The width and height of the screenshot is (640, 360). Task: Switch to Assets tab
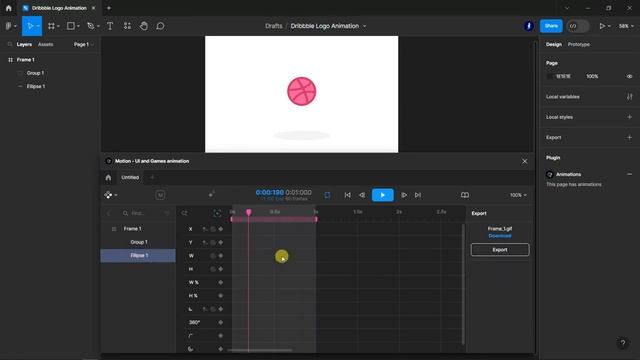pyautogui.click(x=45, y=44)
